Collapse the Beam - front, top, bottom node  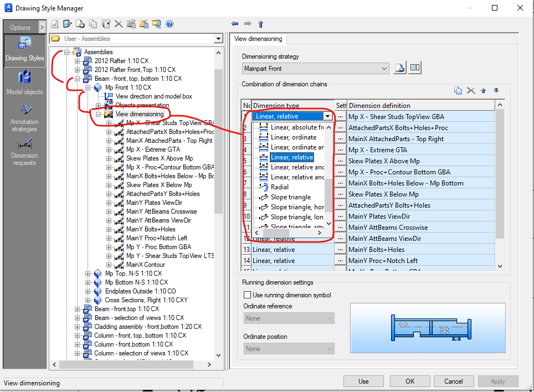[78, 79]
